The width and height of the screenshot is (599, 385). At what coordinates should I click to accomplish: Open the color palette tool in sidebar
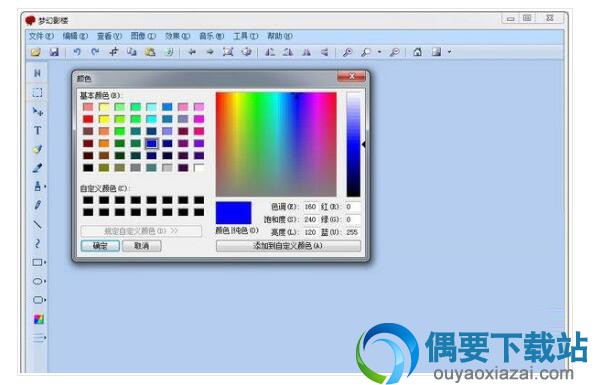pyautogui.click(x=39, y=319)
